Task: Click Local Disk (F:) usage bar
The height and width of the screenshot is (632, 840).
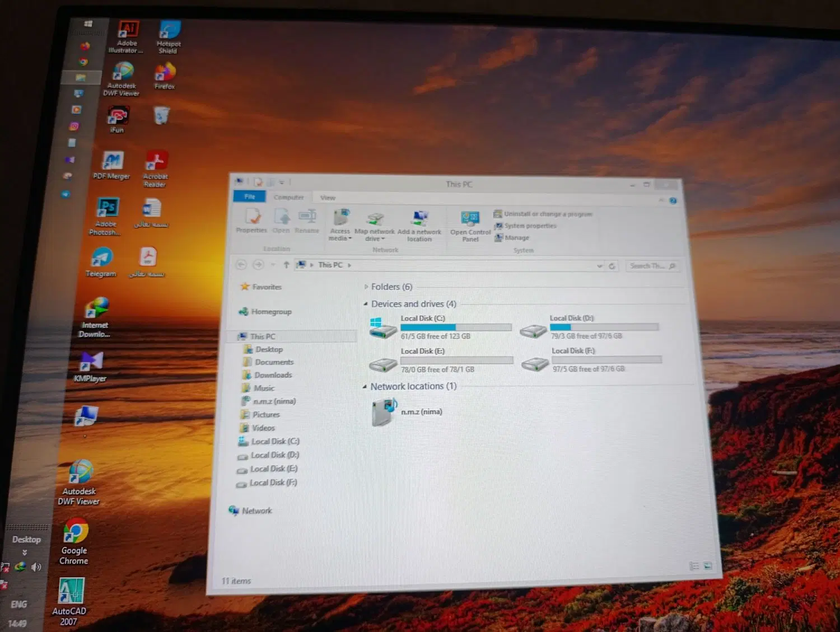Action: [x=606, y=359]
